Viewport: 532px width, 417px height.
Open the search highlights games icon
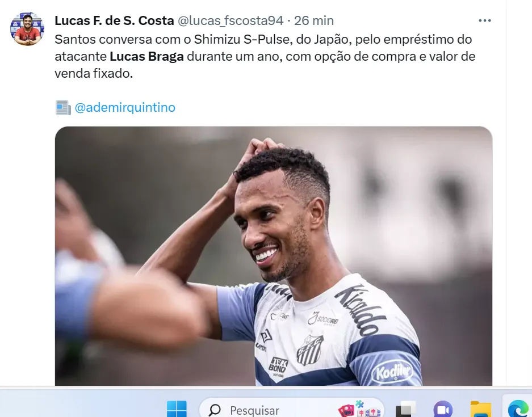359,409
